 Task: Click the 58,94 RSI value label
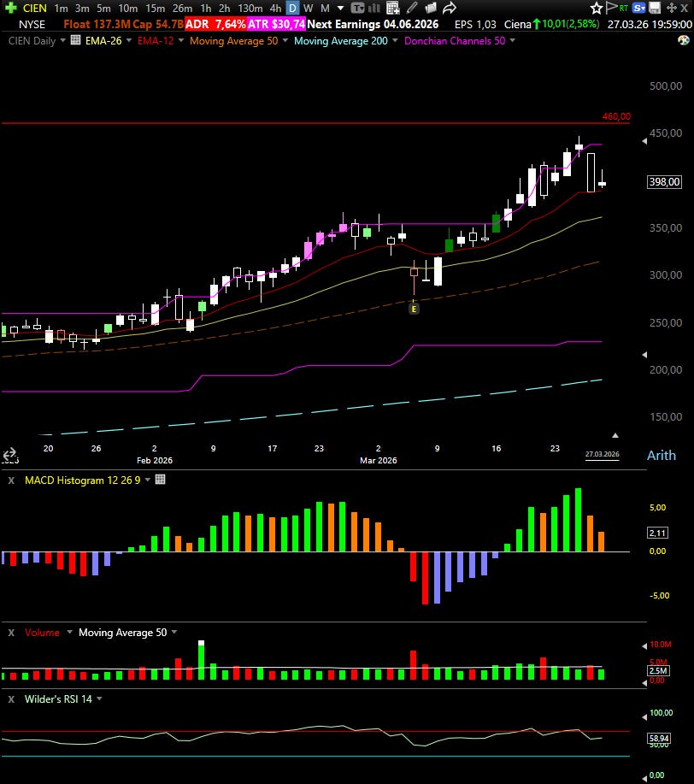(x=658, y=739)
